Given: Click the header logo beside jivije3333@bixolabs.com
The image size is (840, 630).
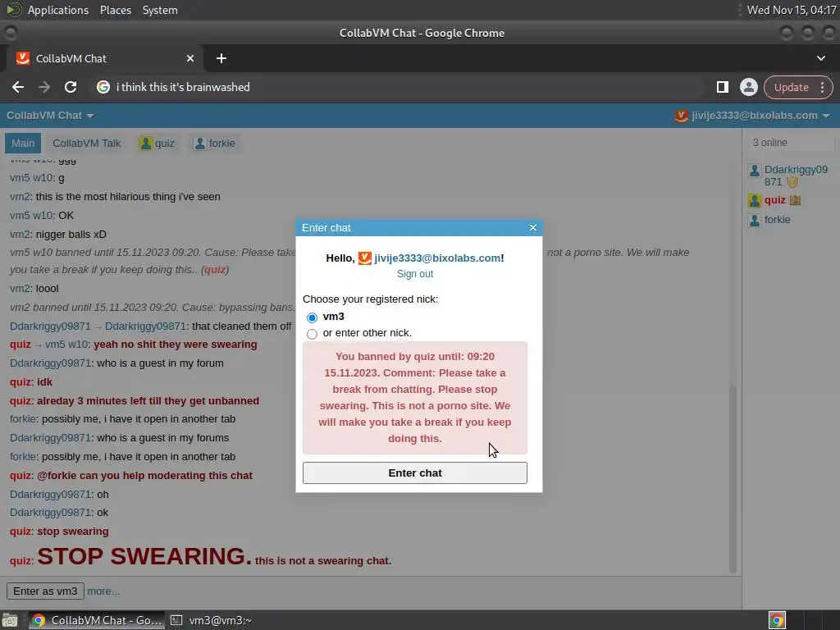Looking at the screenshot, I should point(681,116).
